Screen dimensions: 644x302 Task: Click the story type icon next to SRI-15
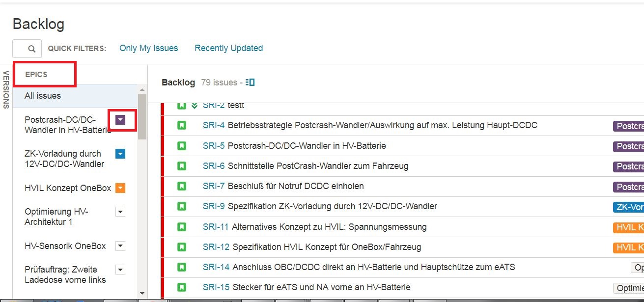pyautogui.click(x=181, y=287)
